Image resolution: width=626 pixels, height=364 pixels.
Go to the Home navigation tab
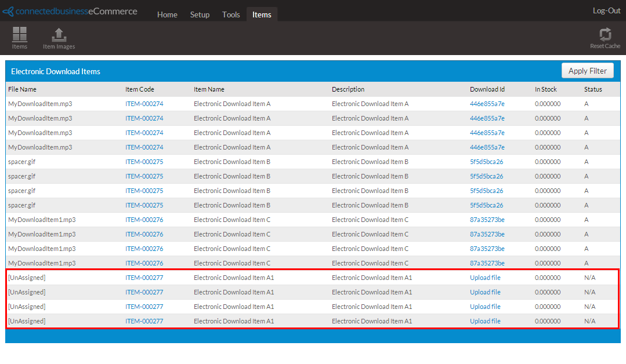(x=167, y=14)
